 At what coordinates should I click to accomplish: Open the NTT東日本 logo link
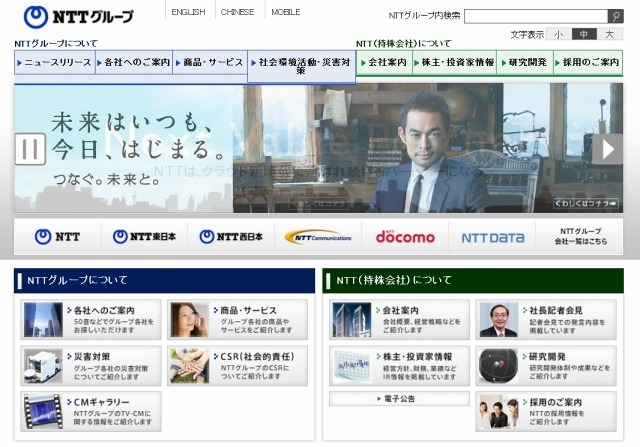pos(144,237)
